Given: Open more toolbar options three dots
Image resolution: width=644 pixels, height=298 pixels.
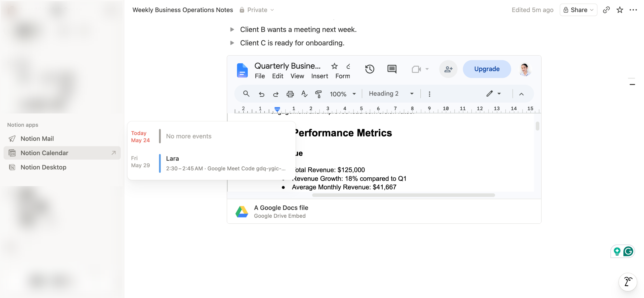Looking at the screenshot, I should coord(429,94).
